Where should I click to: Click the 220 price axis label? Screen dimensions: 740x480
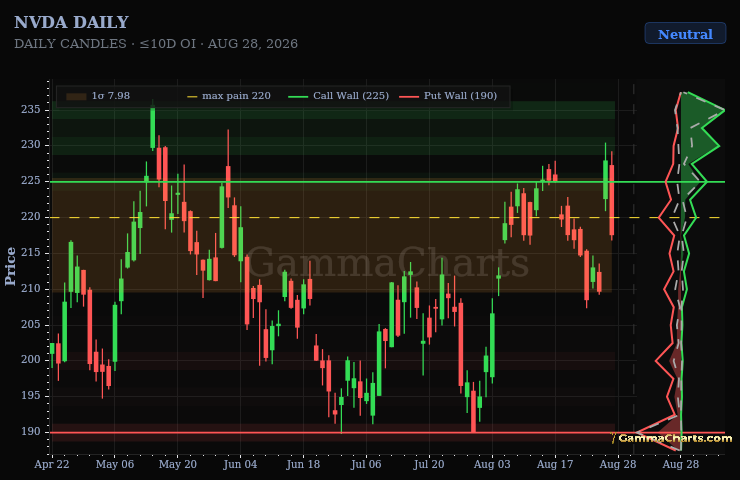(x=30, y=217)
